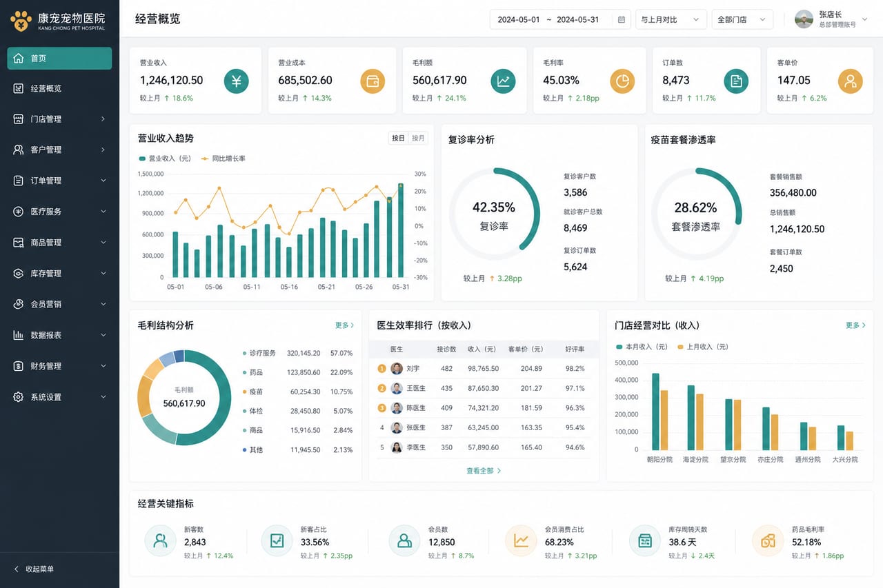Switch revenue trend to 按日 view
Screen dimensions: 883x588
pyautogui.click(x=399, y=138)
